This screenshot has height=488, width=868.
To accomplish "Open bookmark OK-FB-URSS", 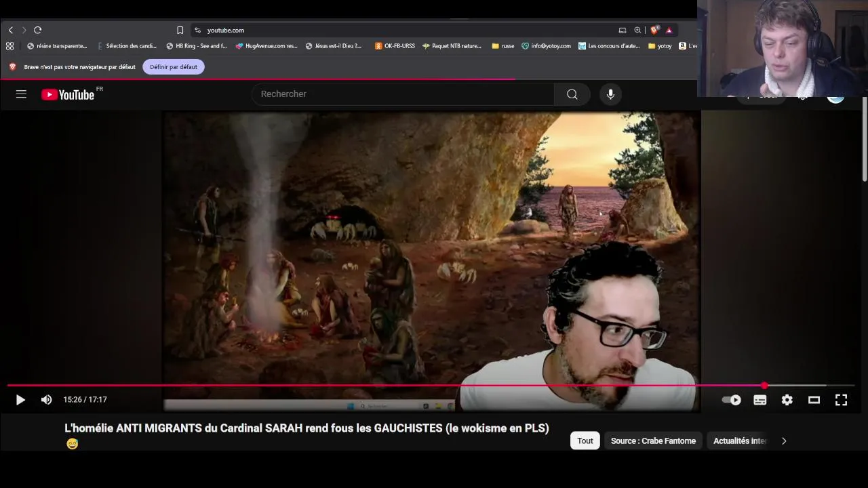I will point(395,46).
